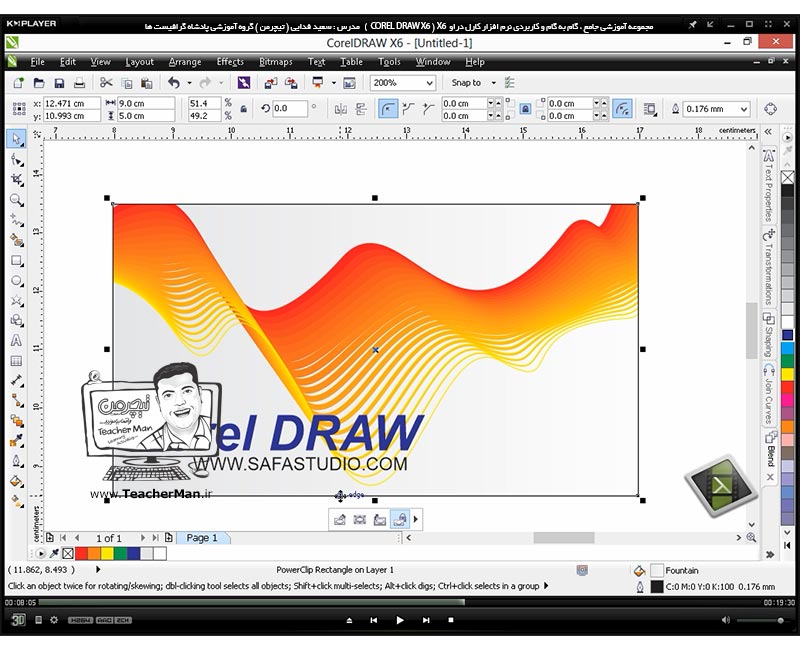The height and width of the screenshot is (650, 800).
Task: Open the Bitmaps menu
Action: tap(276, 62)
